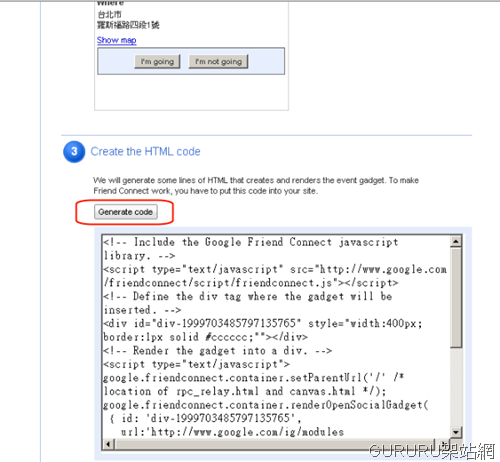Click the vertical scrollbar thumb in code box
This screenshot has height=462, width=500.
(x=456, y=298)
